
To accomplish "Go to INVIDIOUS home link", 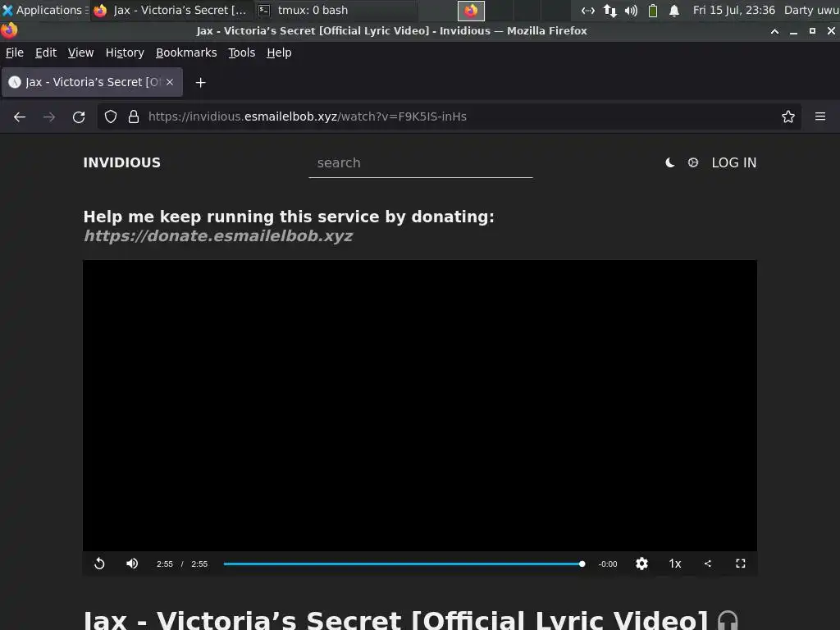I will coord(121,163).
